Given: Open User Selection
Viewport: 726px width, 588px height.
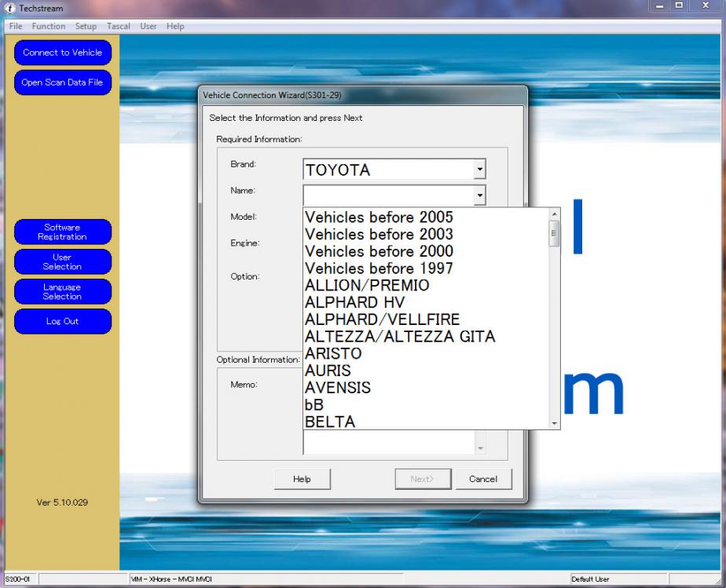Looking at the screenshot, I should [x=63, y=262].
